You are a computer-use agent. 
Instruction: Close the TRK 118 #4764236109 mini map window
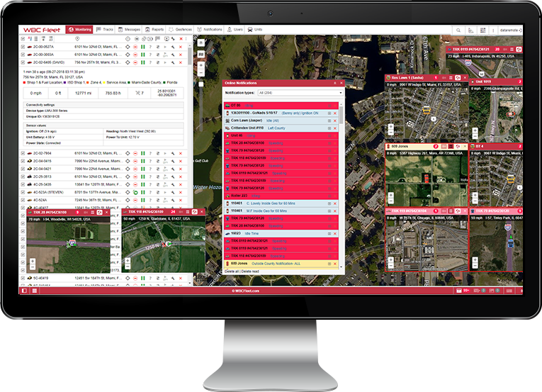click(x=202, y=212)
